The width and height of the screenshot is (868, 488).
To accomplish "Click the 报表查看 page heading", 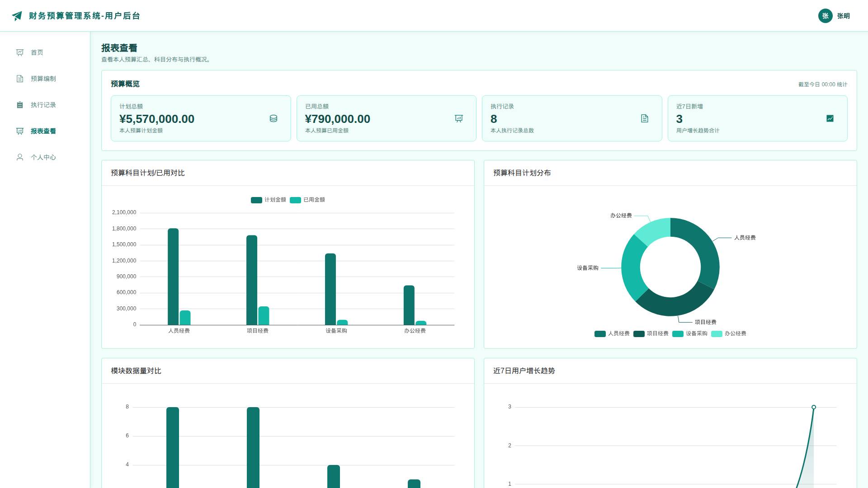I will point(119,48).
